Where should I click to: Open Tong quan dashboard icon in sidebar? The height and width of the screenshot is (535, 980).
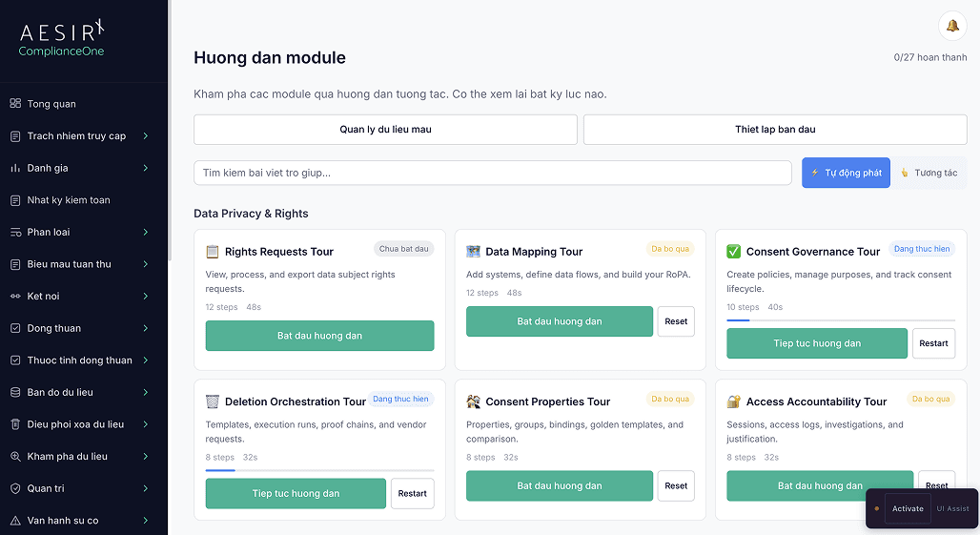tap(15, 104)
